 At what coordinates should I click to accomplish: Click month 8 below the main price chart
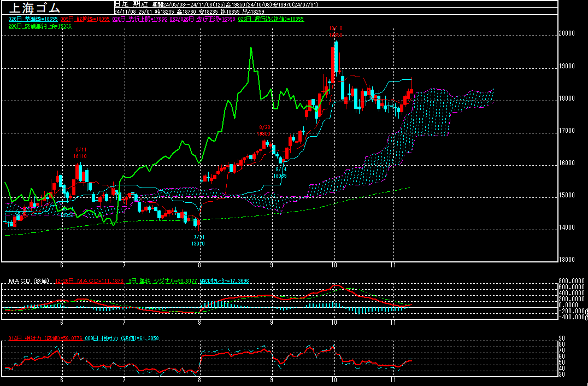199,265
